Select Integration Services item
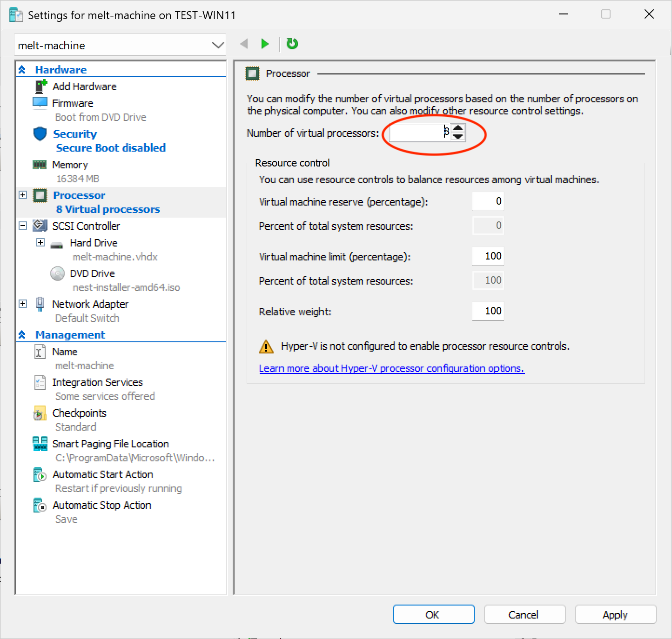The width and height of the screenshot is (672, 639). (97, 382)
